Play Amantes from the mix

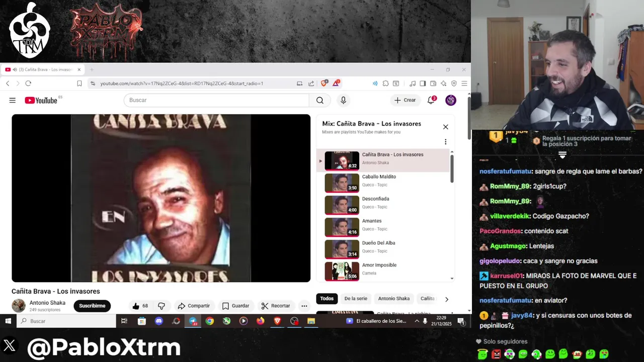click(x=383, y=227)
